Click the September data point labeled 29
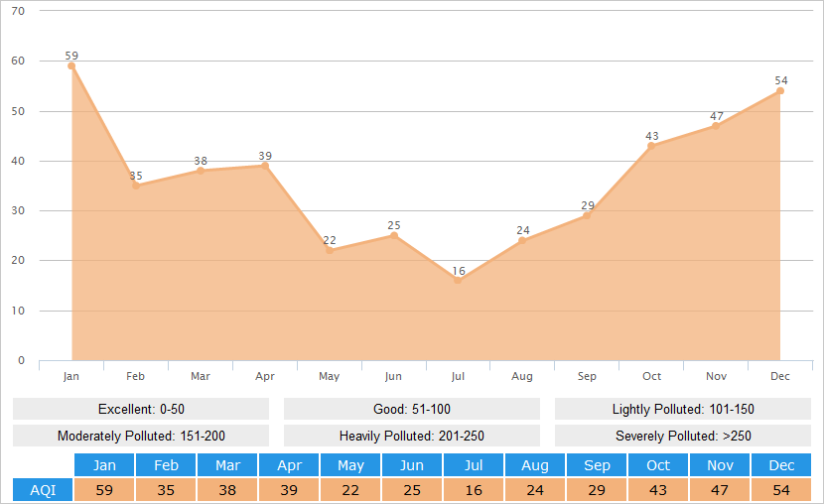Screen dimensions: 824x504 coord(587,215)
